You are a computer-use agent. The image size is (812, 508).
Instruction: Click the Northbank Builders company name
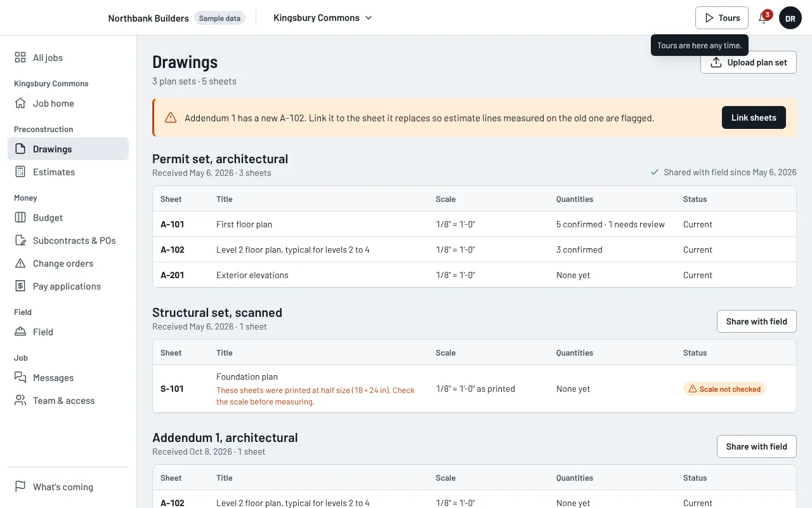pos(148,18)
